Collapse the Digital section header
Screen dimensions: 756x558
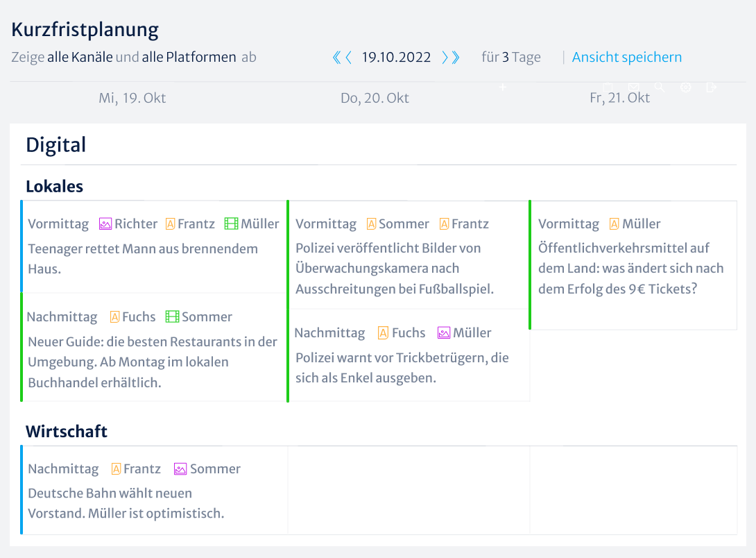pos(55,144)
